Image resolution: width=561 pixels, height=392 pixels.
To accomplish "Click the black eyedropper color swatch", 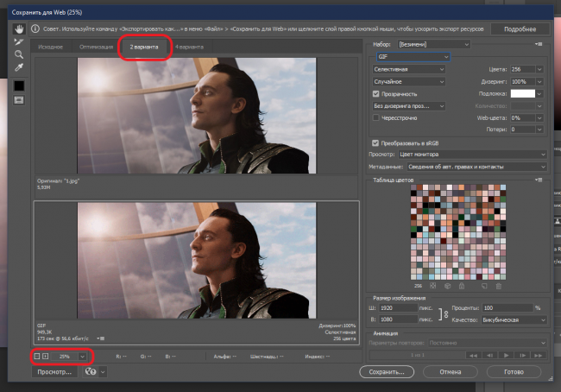I will pos(19,85).
